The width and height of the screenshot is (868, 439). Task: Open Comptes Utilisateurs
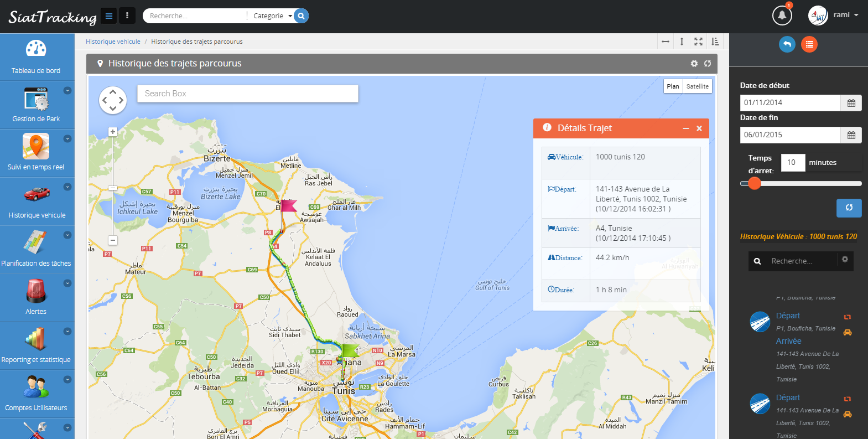36,394
